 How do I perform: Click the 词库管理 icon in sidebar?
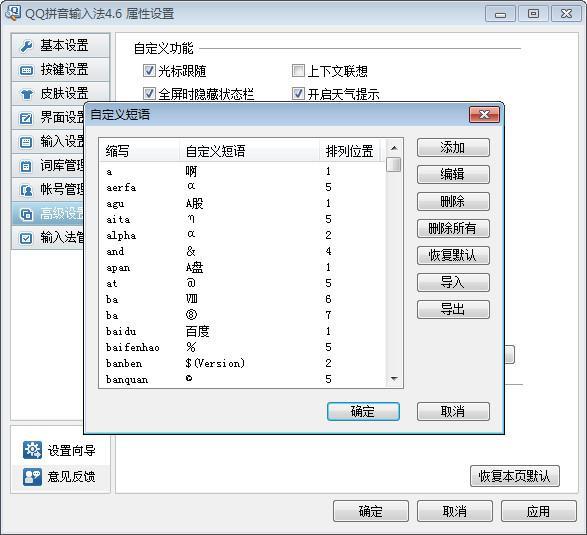coord(26,166)
